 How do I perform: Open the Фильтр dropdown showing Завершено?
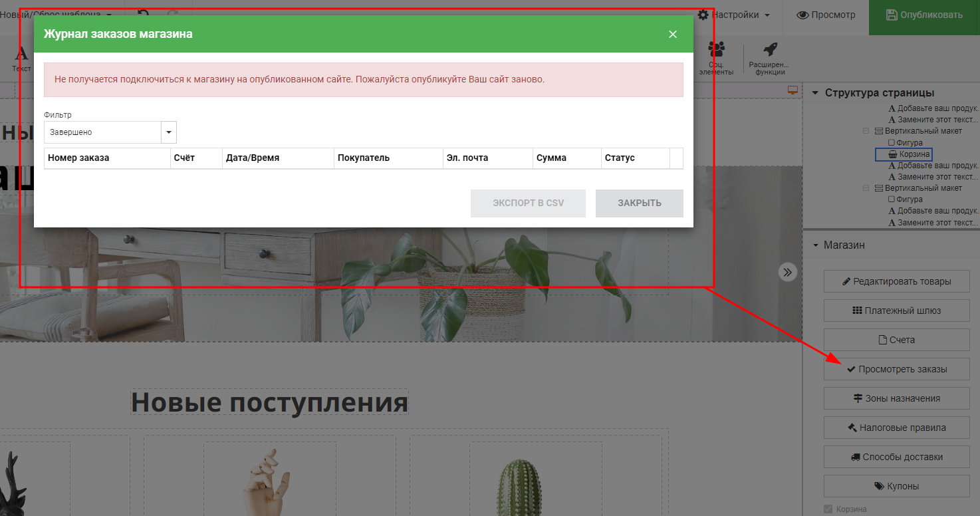coord(110,132)
